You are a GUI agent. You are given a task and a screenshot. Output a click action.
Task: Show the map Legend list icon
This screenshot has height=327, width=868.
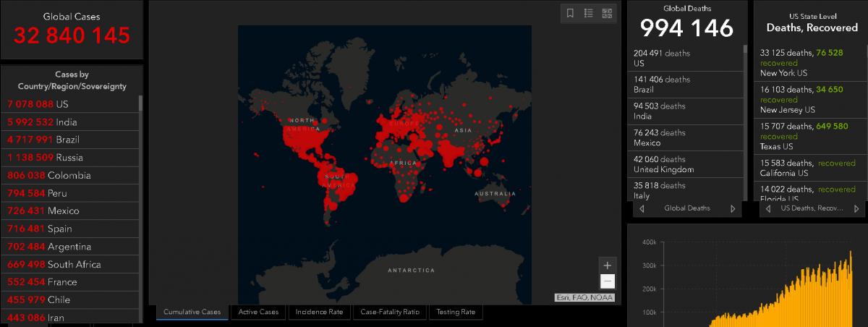pos(589,13)
